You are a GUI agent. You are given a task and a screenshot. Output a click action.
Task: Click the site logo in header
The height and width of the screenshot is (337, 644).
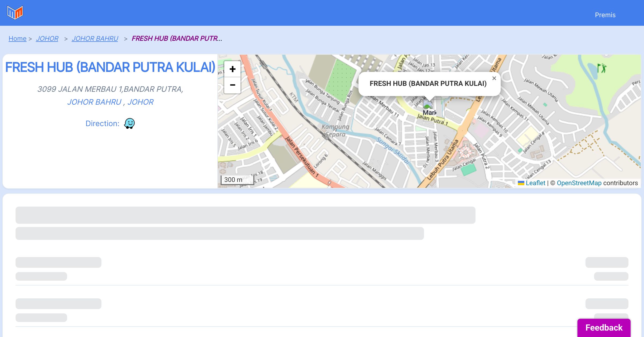(15, 13)
